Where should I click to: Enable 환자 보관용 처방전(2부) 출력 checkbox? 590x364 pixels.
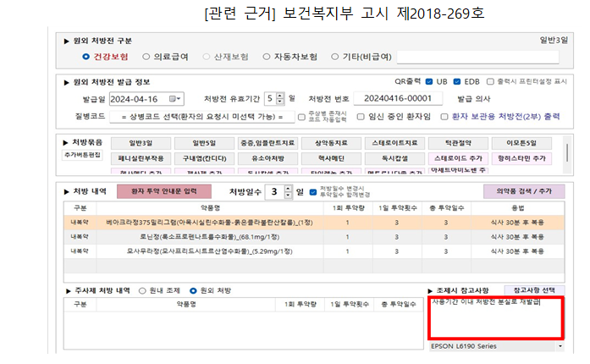(x=445, y=116)
